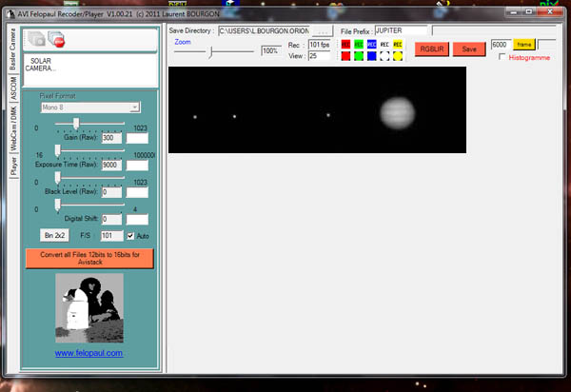Click the empty field right of the frame button
571x392 pixels.
546,45
